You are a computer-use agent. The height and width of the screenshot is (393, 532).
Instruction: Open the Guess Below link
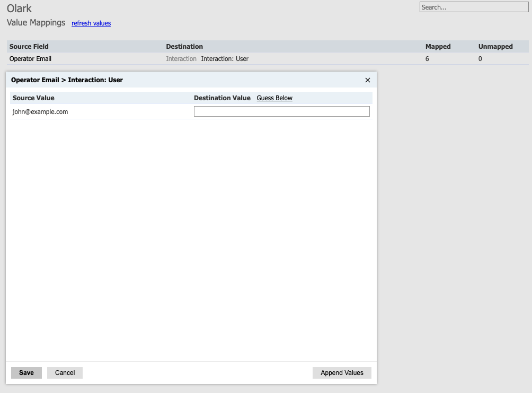(x=274, y=98)
